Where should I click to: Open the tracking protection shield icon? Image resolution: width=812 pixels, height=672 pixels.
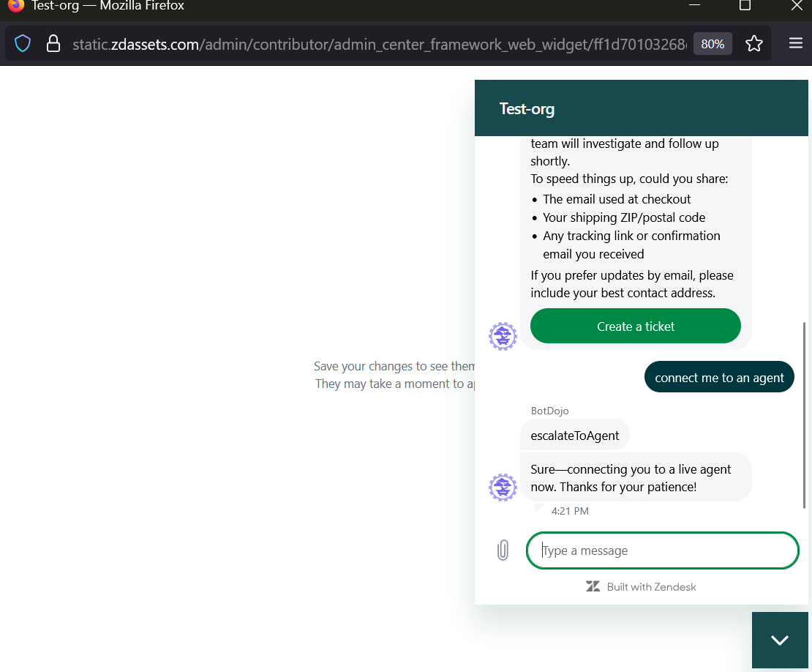23,44
